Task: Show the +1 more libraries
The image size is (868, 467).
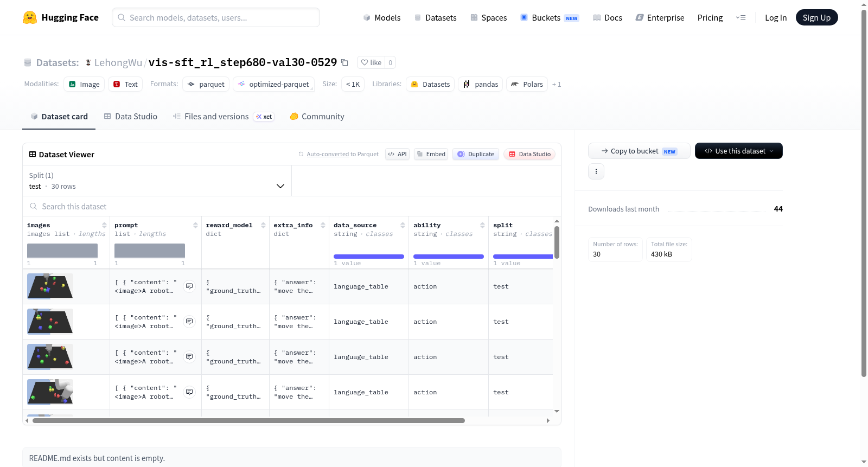Action: click(x=557, y=84)
